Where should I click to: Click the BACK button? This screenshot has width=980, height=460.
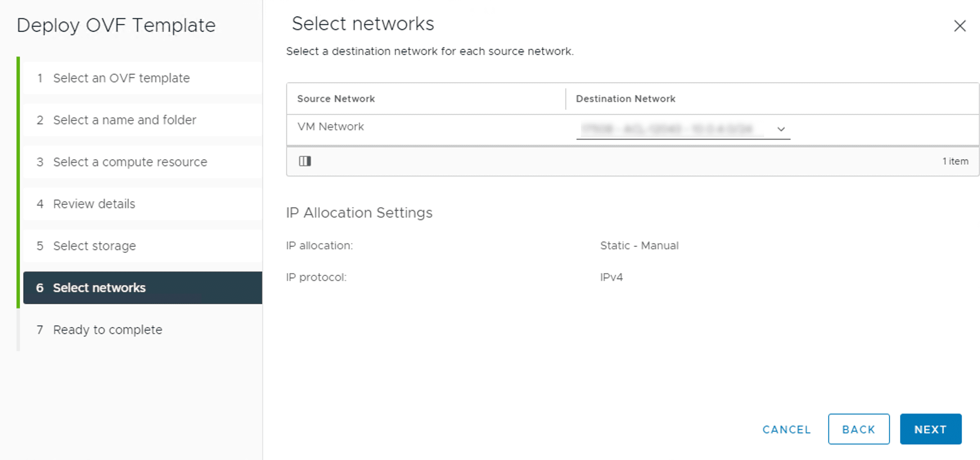[x=858, y=429]
